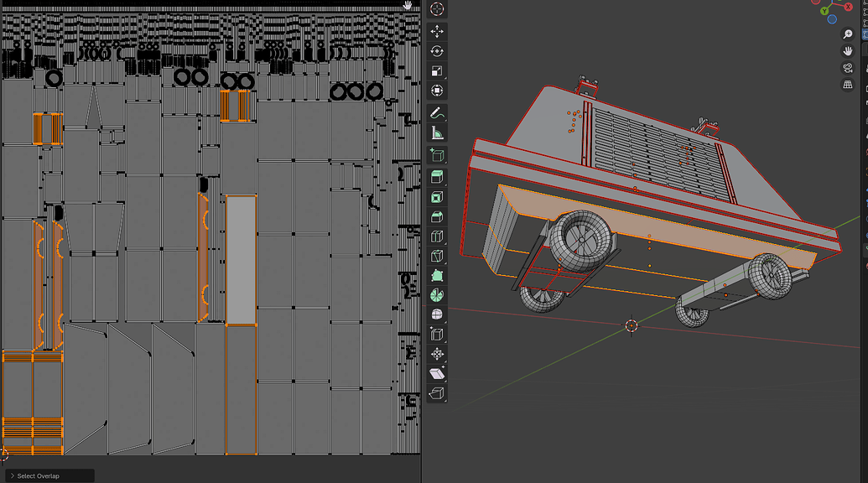Toggle the camera view icon
The height and width of the screenshot is (483, 868).
(x=848, y=68)
